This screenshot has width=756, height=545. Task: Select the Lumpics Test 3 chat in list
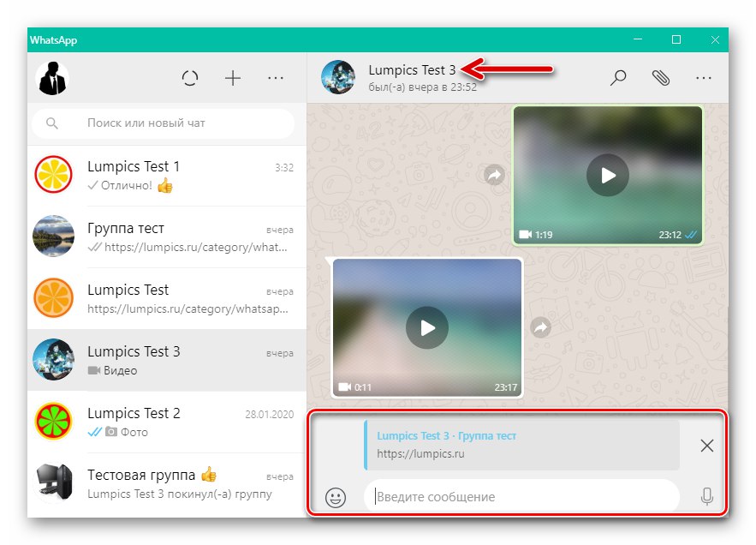pos(167,361)
